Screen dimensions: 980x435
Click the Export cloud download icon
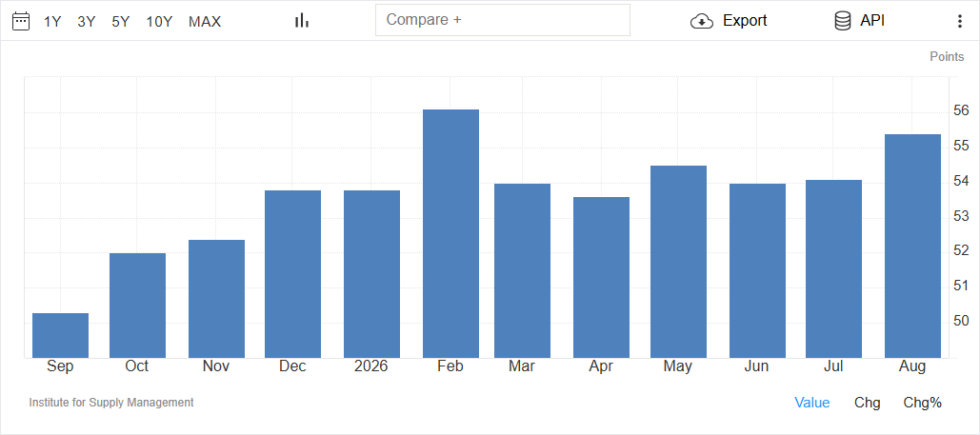pos(703,21)
